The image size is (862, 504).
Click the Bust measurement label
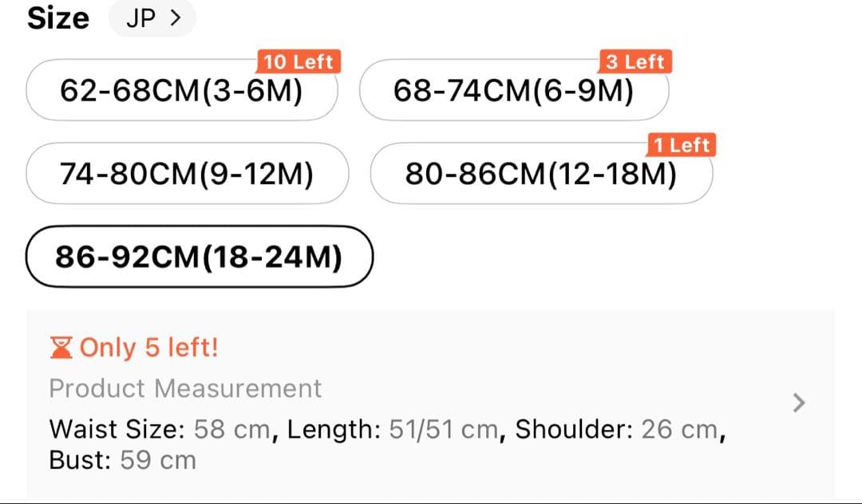point(80,460)
